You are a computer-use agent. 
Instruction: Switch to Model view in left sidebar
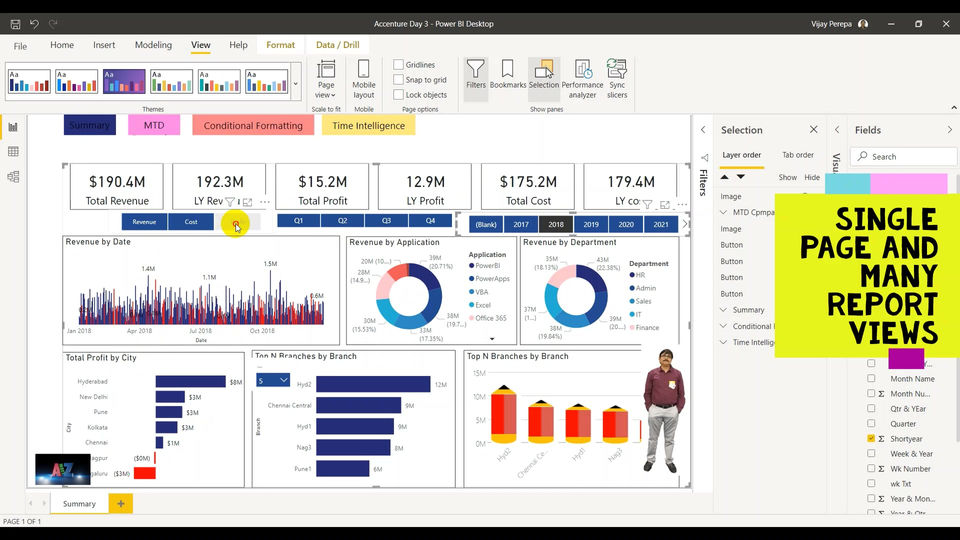13,177
